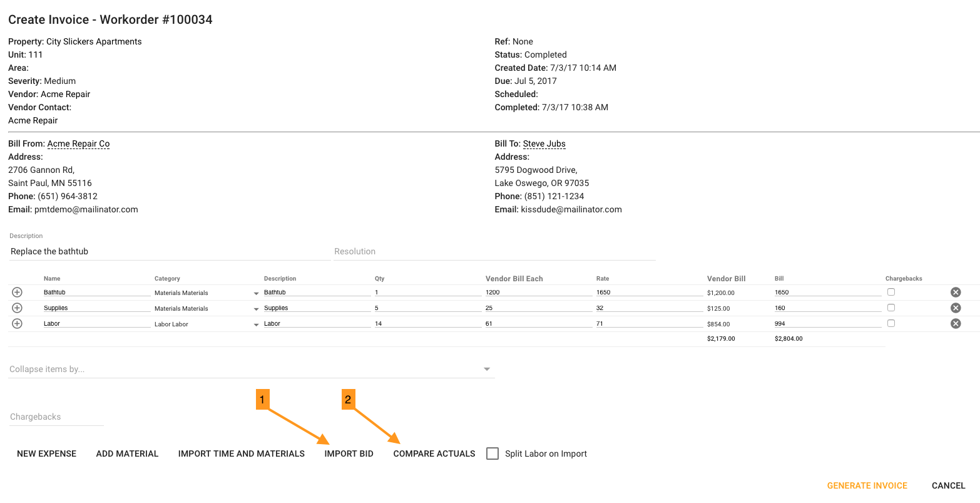980x503 pixels.
Task: Click the bill total $2,804.00
Action: click(x=789, y=339)
